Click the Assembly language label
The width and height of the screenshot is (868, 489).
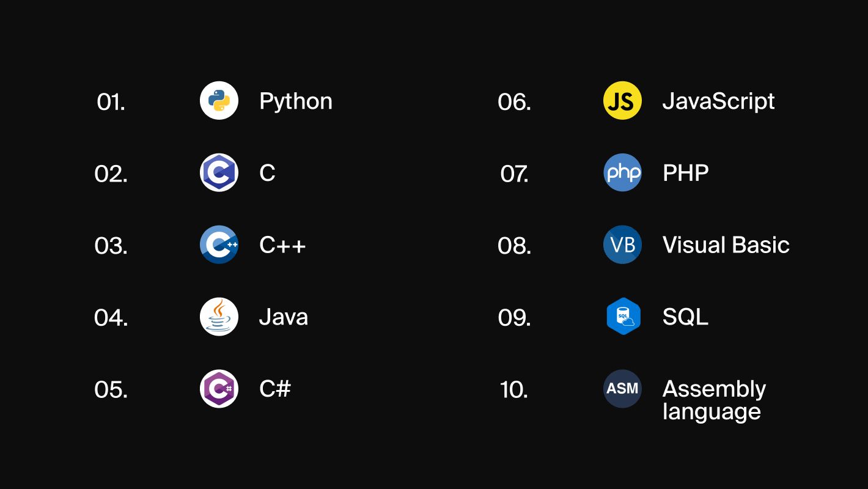[713, 400]
